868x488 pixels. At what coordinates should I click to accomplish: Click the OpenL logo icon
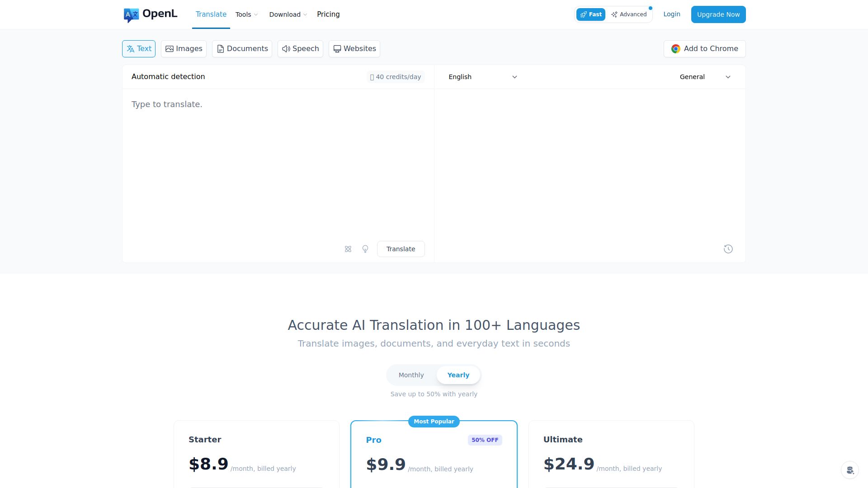[x=131, y=15]
